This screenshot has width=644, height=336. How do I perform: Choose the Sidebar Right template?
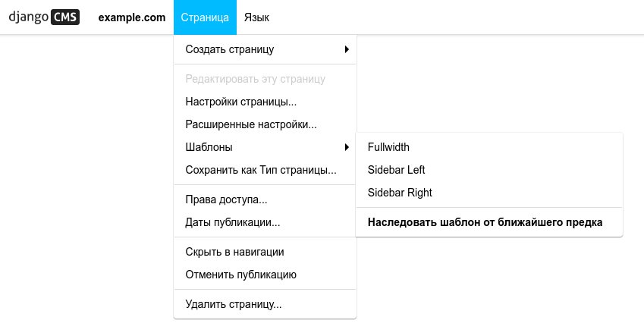tap(489, 193)
